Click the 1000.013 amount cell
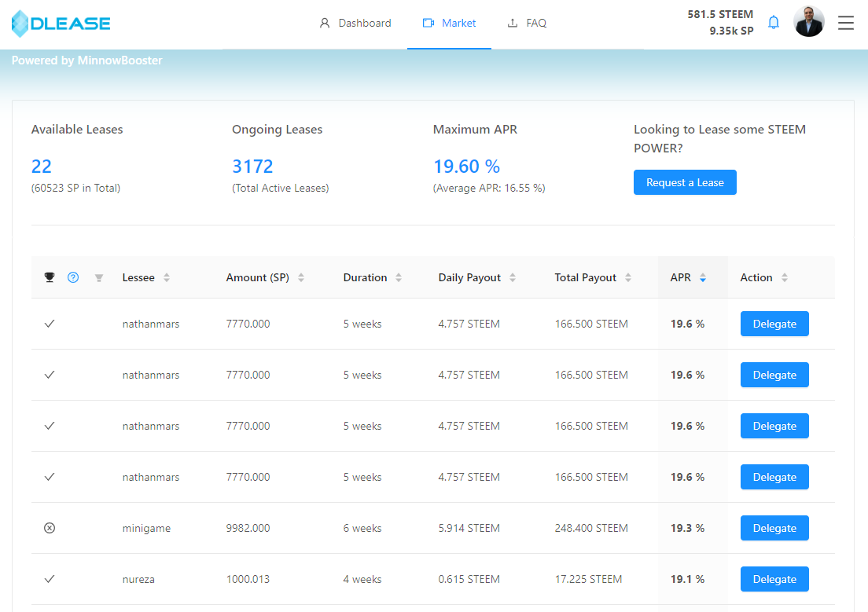Screen dimensions: 868x612 click(x=248, y=579)
